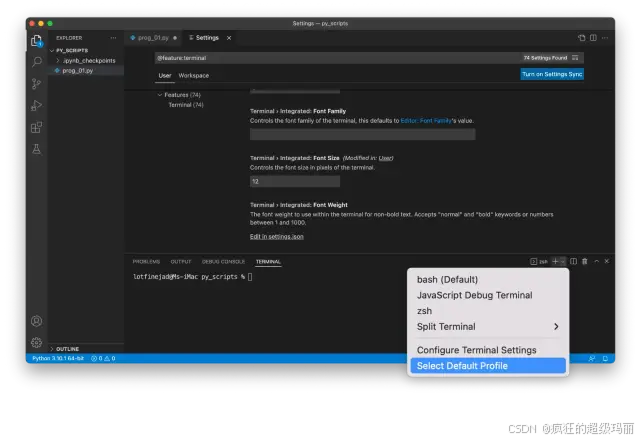This screenshot has width=640, height=440.
Task: Open the Explorer view in activity bar
Action: (36, 40)
